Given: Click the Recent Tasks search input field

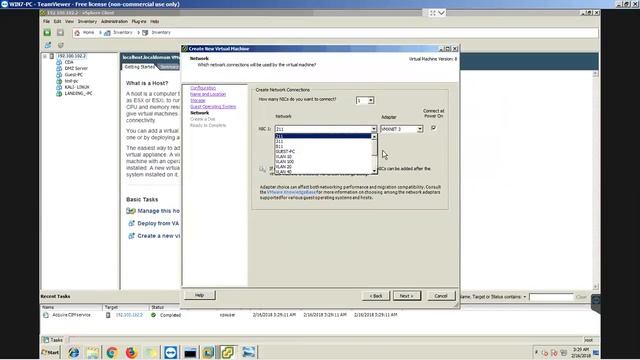Looking at the screenshot, I should coord(551,297).
